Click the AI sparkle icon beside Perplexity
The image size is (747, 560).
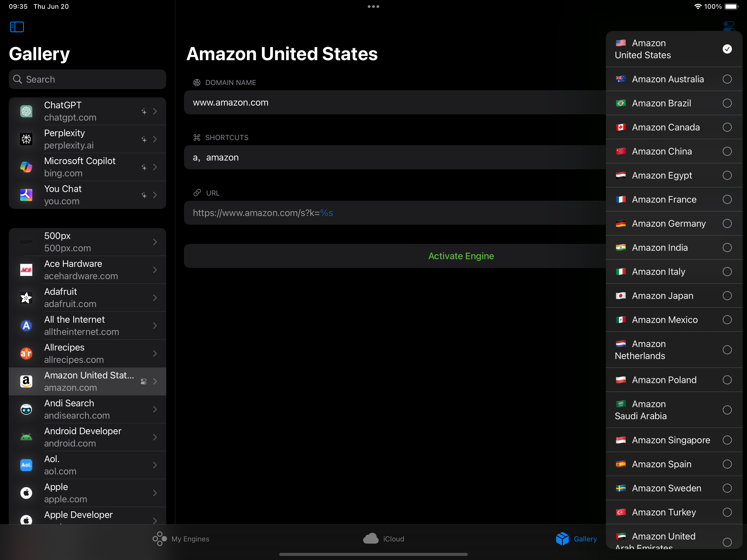144,139
